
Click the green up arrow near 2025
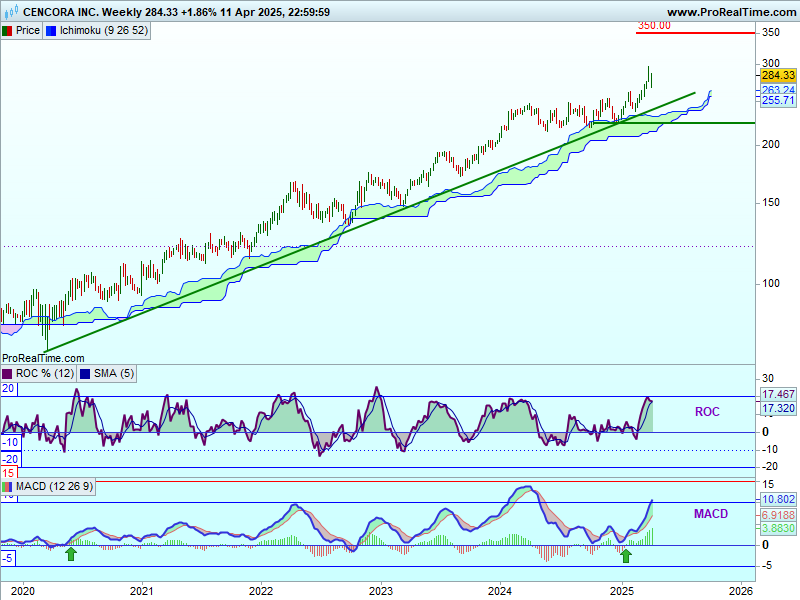point(626,554)
